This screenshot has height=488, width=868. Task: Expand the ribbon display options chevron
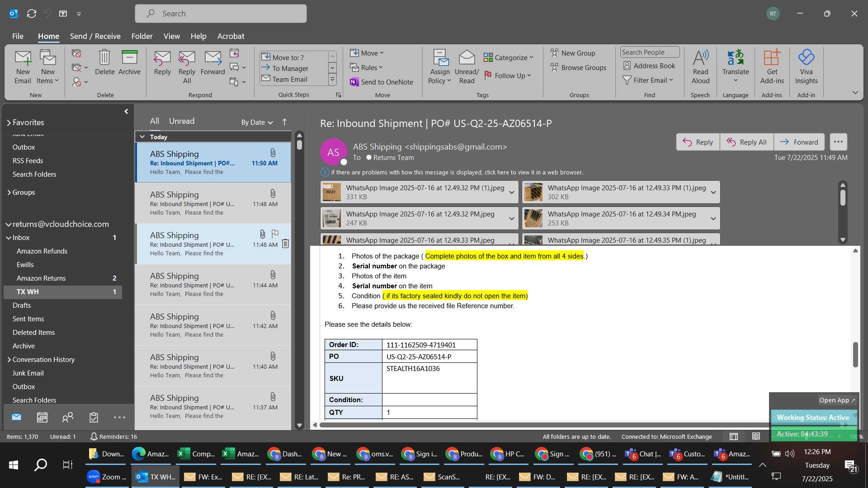[855, 93]
